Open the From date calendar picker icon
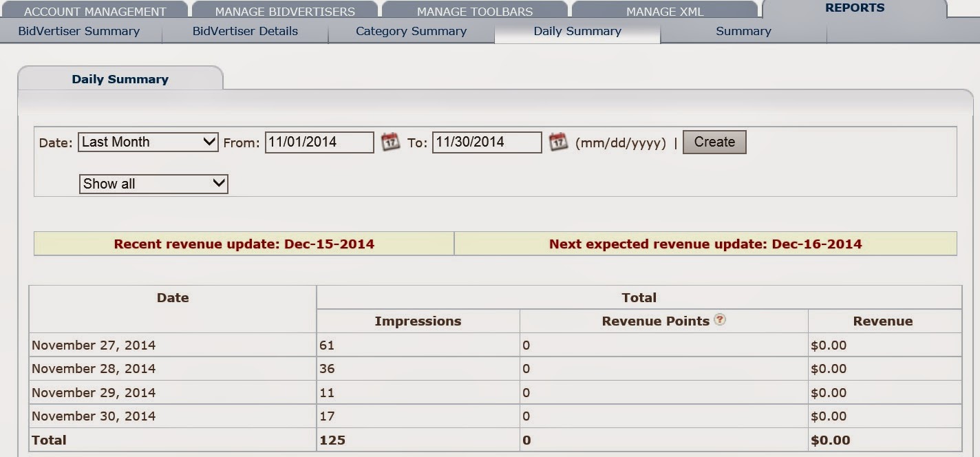Image resolution: width=980 pixels, height=457 pixels. pos(390,142)
